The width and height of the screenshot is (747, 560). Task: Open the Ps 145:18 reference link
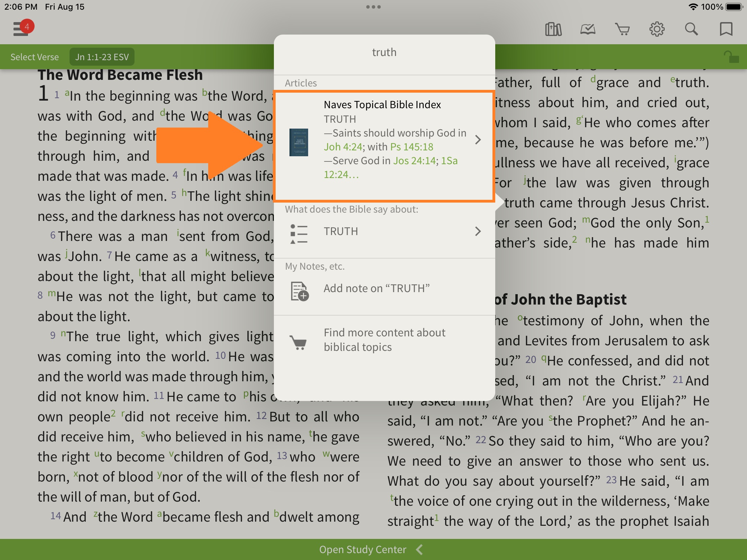412,147
